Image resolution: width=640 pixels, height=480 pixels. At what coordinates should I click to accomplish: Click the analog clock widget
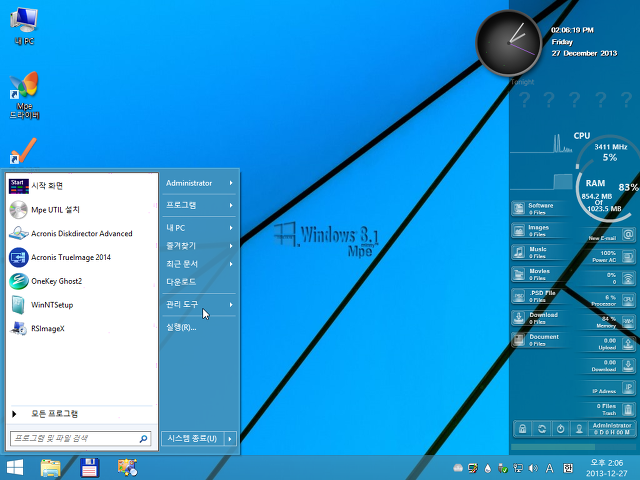click(x=509, y=43)
